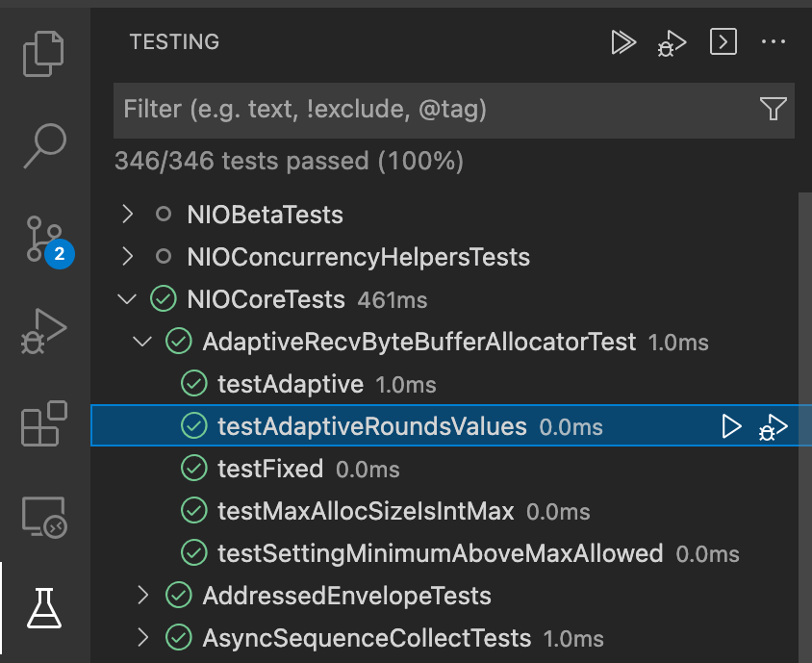Image resolution: width=812 pixels, height=663 pixels.
Task: Run the testAdaptiveRoundsValues test
Action: tap(732, 426)
